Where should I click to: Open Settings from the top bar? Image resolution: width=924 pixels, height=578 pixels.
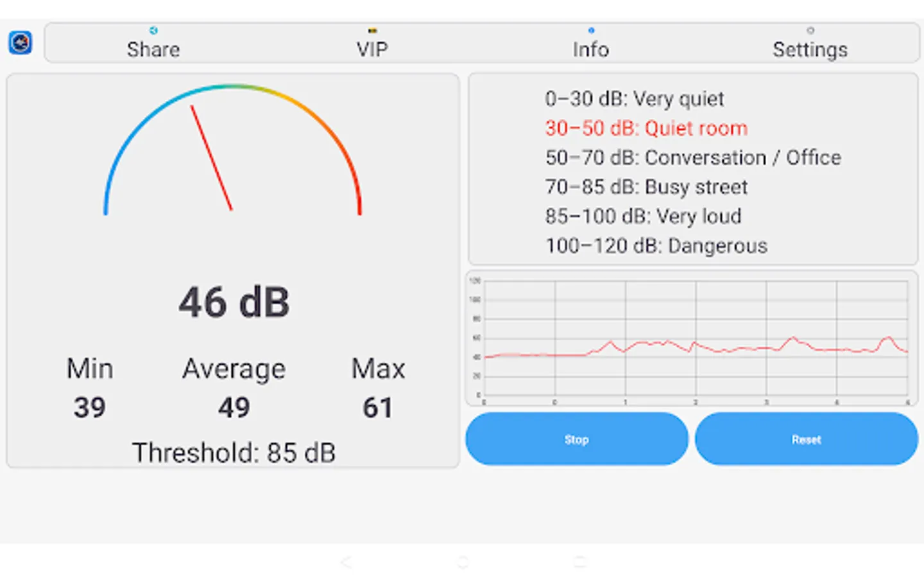click(809, 49)
